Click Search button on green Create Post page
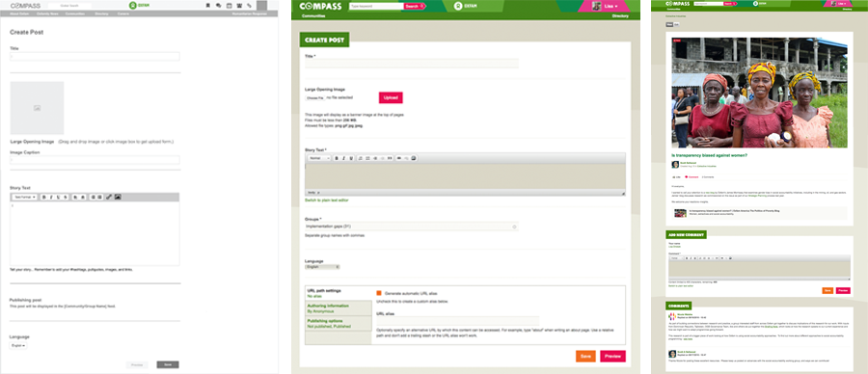The height and width of the screenshot is (374, 868). coord(414,6)
